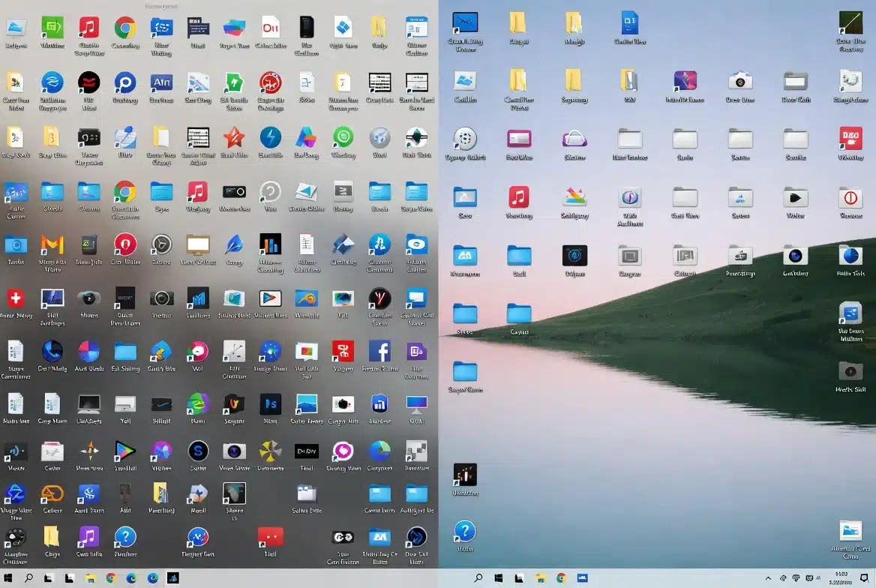Open the blue DI document on right desktop

[x=630, y=23]
